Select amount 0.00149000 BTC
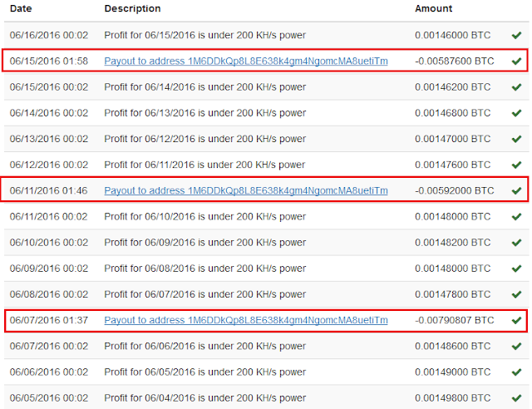The height and width of the screenshot is (409, 532). coord(452,372)
